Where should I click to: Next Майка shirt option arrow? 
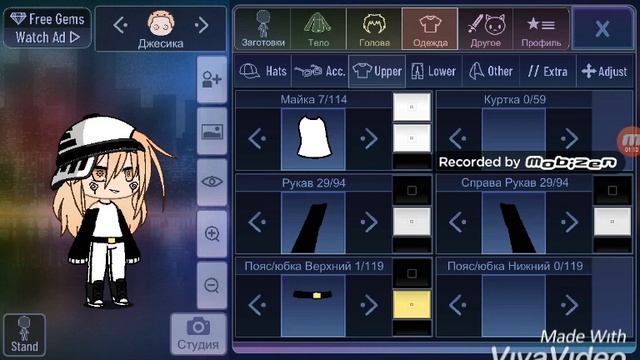click(x=369, y=138)
